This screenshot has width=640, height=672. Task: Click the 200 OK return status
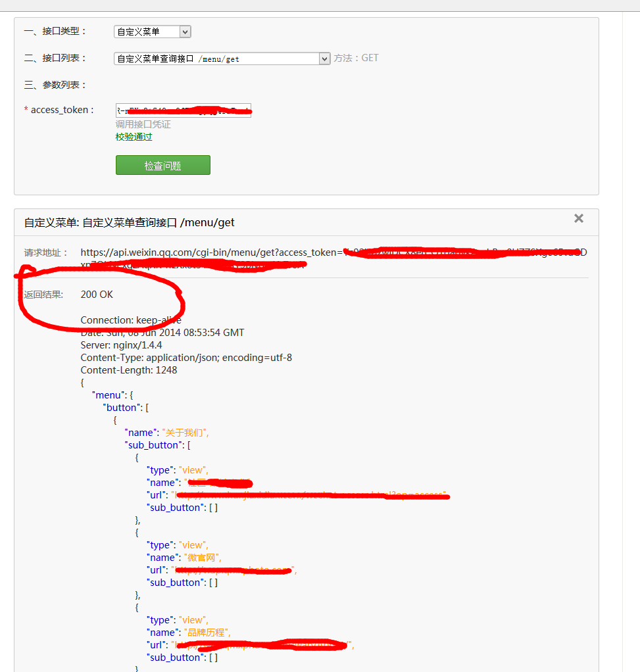click(97, 295)
